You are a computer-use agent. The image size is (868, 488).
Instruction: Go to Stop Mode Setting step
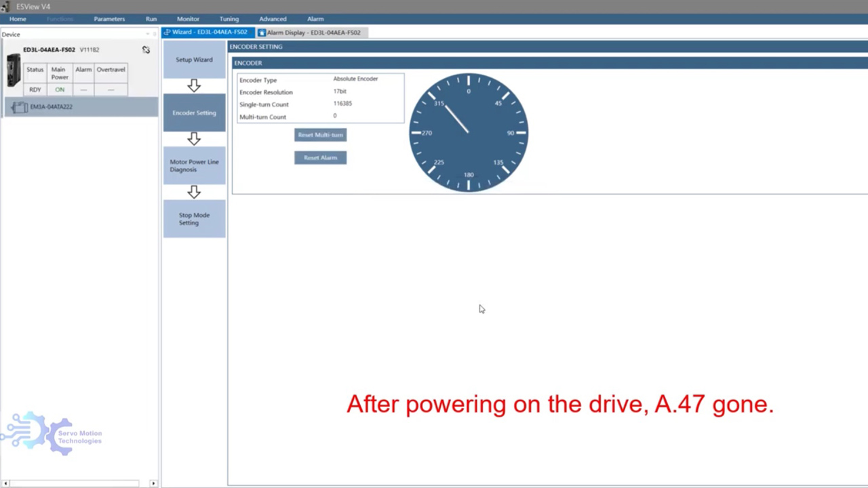194,219
